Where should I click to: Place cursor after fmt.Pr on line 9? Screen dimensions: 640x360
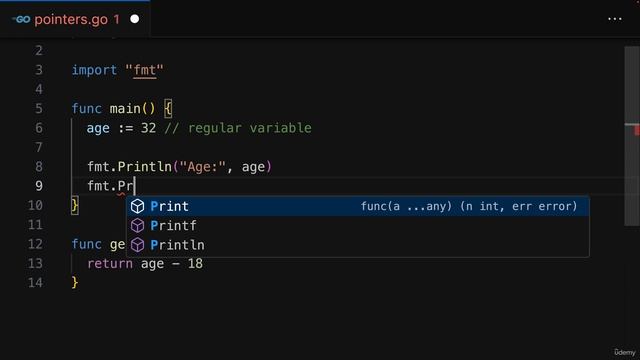click(134, 186)
